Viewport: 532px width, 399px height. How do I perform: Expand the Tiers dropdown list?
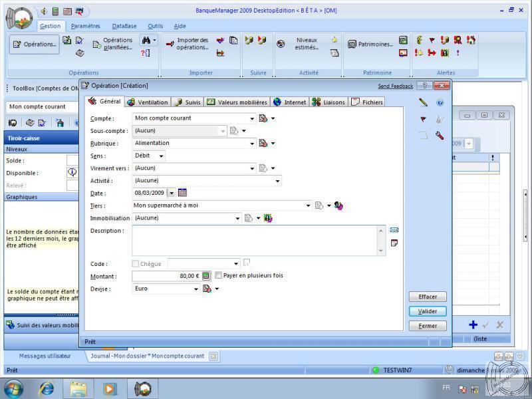[308, 205]
